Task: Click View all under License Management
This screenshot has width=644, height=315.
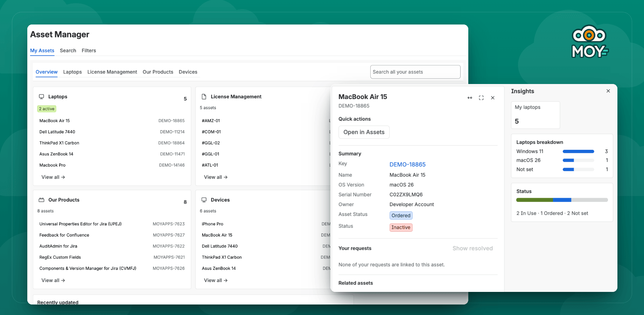Action: tap(216, 177)
